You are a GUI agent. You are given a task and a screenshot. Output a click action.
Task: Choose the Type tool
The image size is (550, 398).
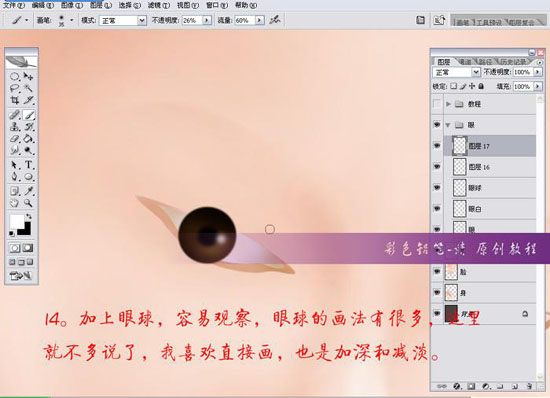click(29, 164)
